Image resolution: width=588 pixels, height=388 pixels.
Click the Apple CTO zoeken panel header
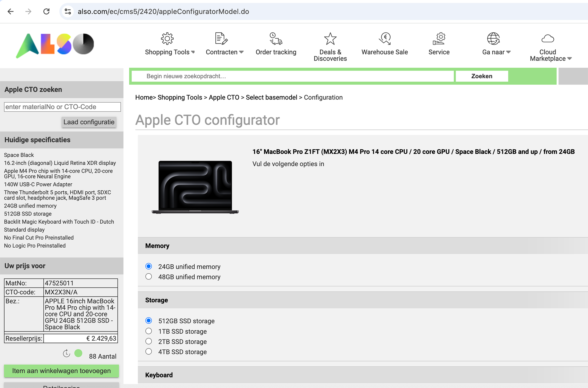click(62, 89)
